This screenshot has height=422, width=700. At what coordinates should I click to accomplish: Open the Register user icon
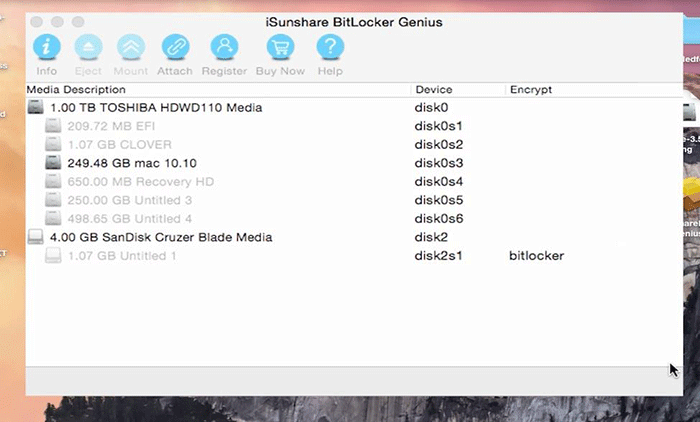point(224,46)
